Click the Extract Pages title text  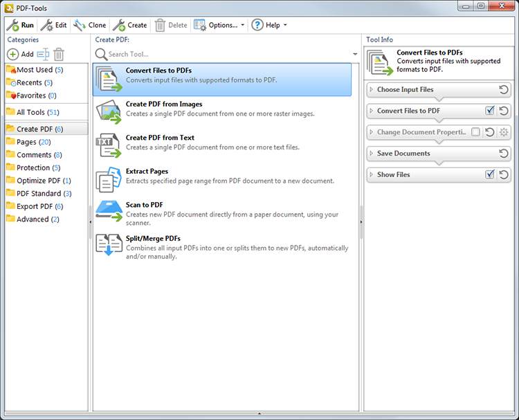[x=147, y=172]
